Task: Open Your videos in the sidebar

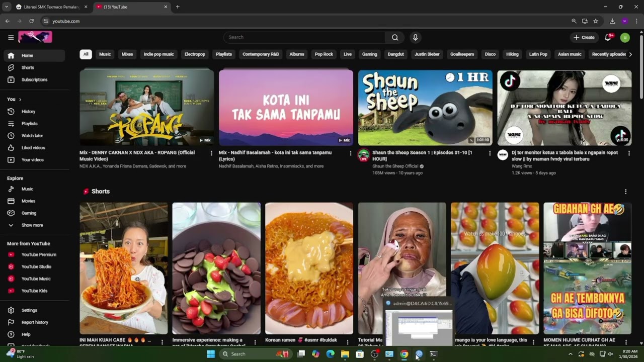Action: coord(34,160)
